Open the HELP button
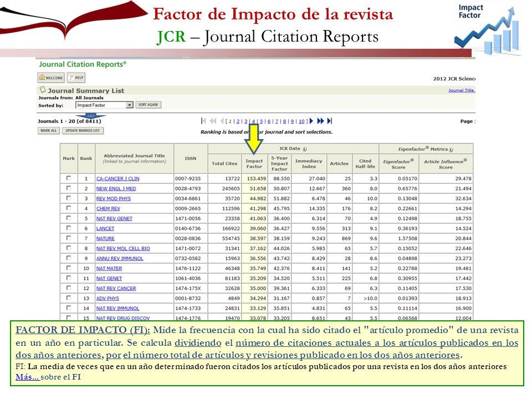The image size is (532, 399). pos(76,78)
